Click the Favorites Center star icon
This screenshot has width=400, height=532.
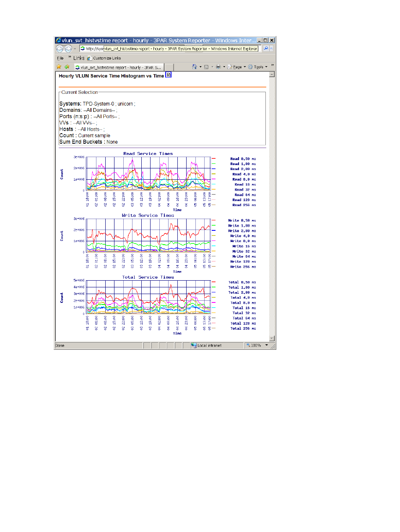pyautogui.click(x=59, y=67)
